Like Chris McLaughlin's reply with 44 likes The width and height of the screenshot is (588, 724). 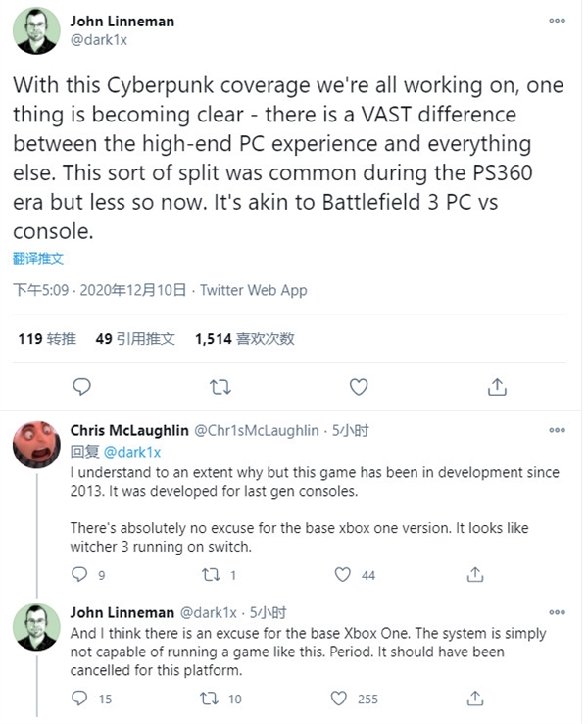tap(341, 574)
